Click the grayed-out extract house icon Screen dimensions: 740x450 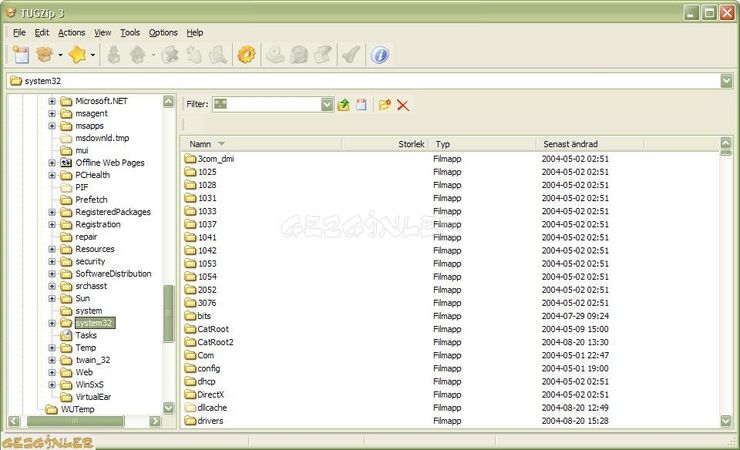click(138, 55)
